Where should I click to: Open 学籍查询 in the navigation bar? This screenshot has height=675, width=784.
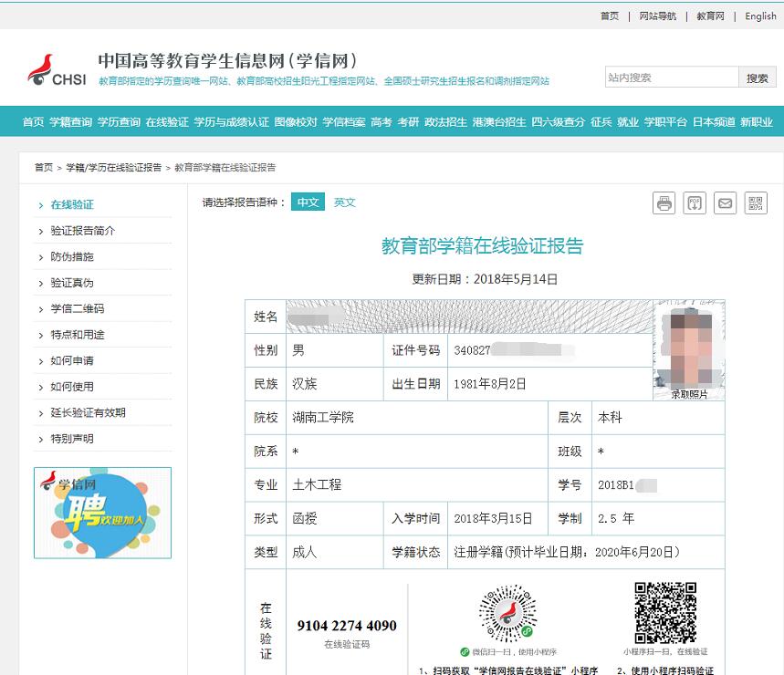pyautogui.click(x=70, y=122)
